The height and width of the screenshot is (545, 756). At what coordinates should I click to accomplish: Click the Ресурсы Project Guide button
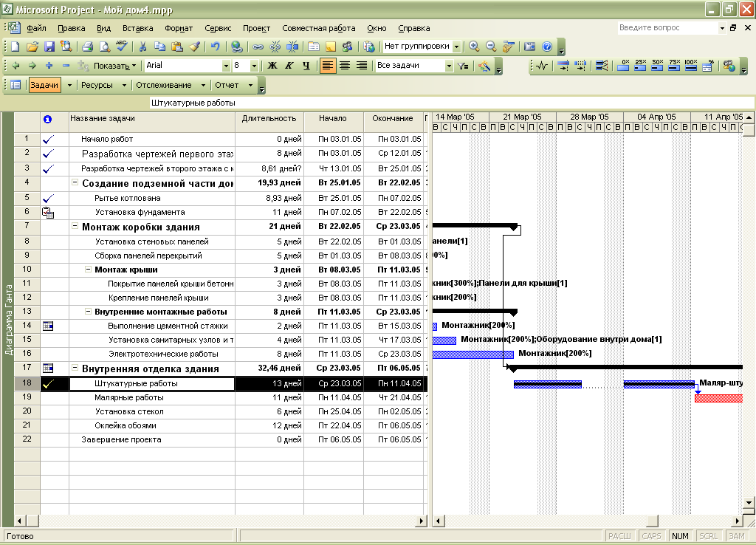pyautogui.click(x=97, y=86)
